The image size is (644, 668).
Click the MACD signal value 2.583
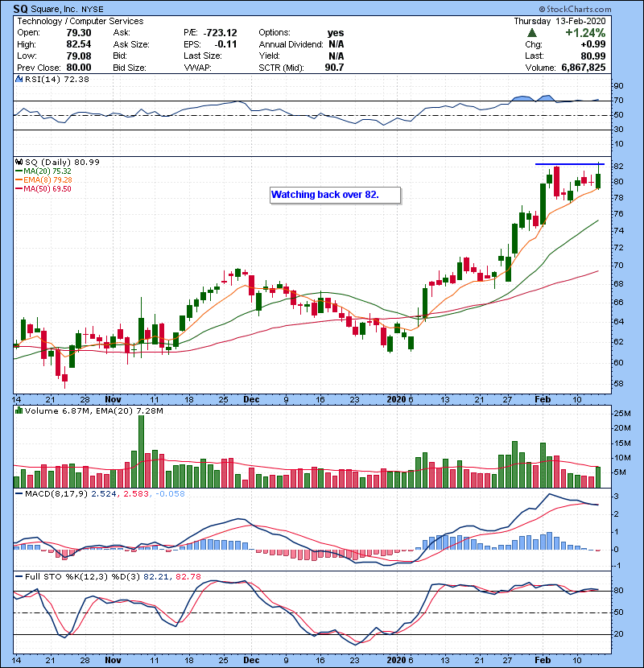click(136, 494)
